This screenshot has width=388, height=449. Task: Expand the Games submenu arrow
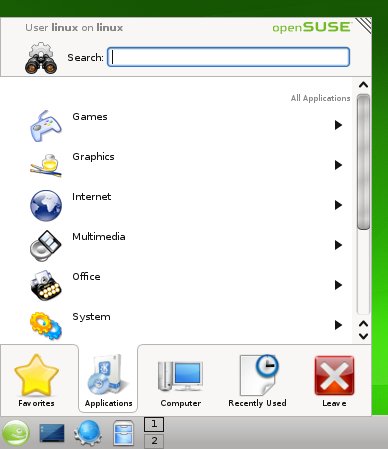tap(338, 125)
